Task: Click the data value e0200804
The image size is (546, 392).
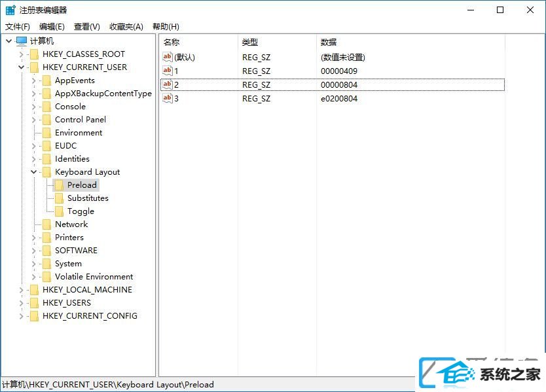Action: click(339, 99)
